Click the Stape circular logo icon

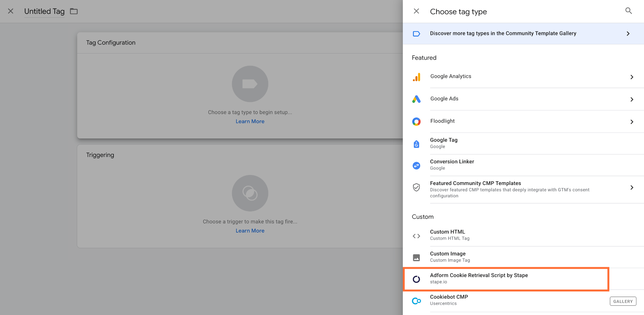click(x=416, y=279)
